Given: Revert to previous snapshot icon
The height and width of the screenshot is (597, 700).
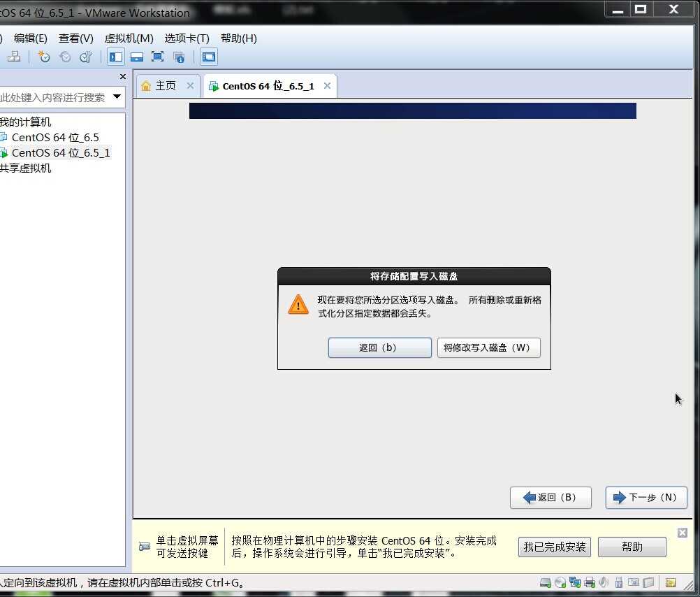Looking at the screenshot, I should [x=65, y=57].
